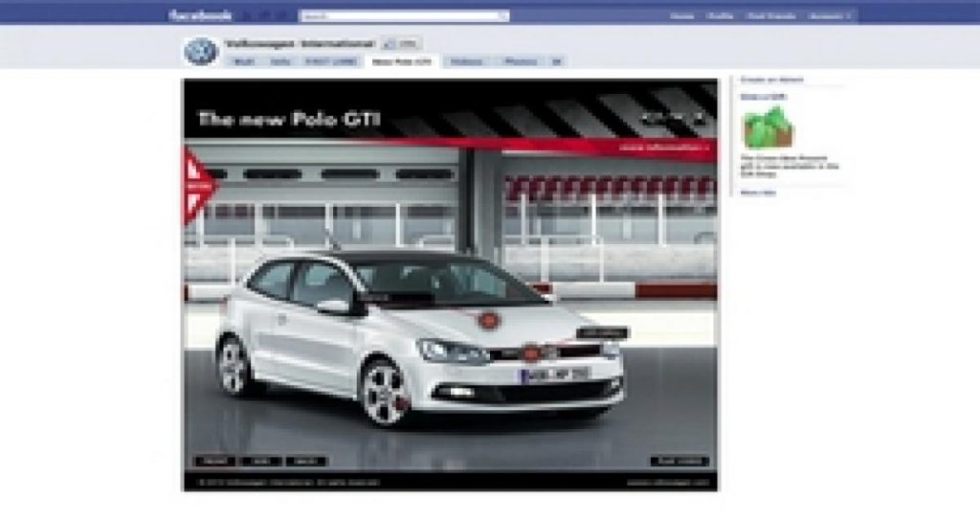Click the red arrow badge on banner's left edge

(x=197, y=185)
